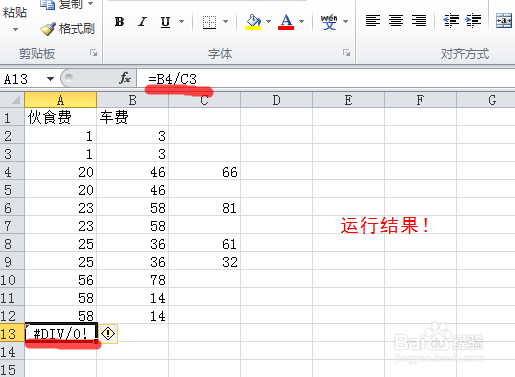
Task: Select column F header
Action: tap(420, 100)
